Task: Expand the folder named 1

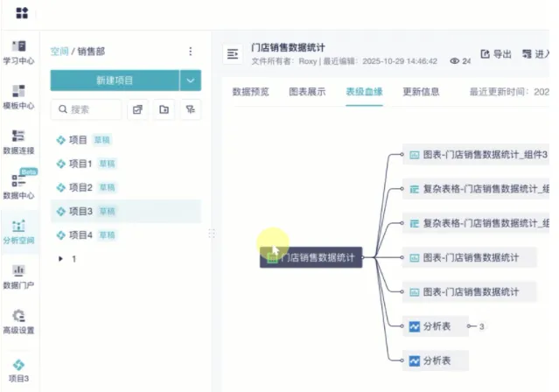Action: [x=60, y=259]
